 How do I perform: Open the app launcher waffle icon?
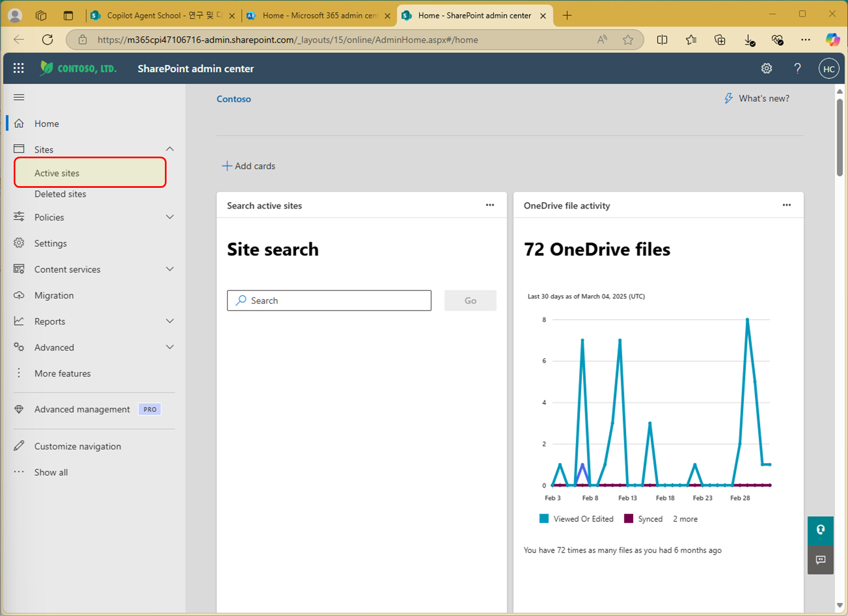[19, 68]
